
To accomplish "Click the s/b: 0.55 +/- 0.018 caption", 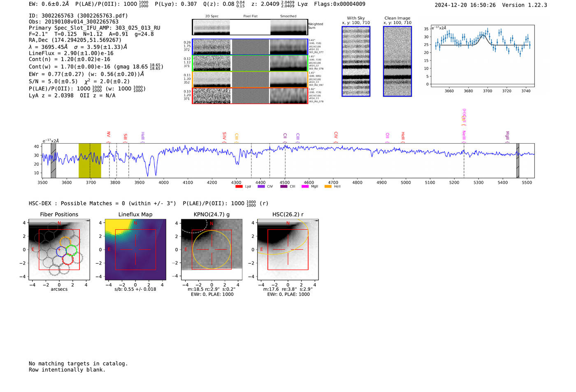I will 135,289.
